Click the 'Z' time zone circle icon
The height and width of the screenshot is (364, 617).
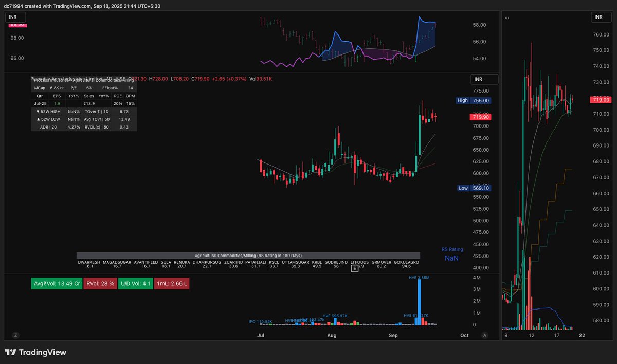click(15, 335)
